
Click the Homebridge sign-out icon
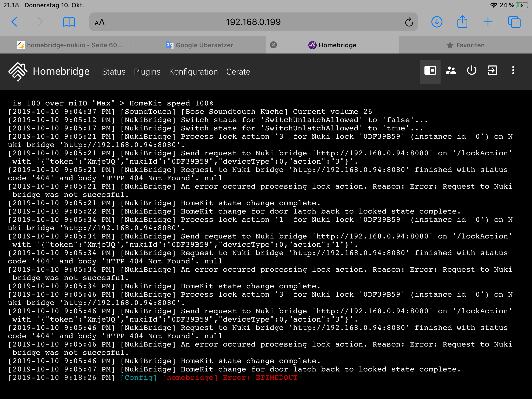click(492, 70)
